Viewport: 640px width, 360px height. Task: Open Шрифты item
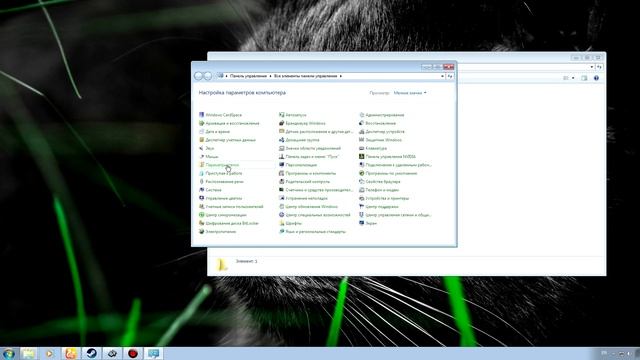(291, 223)
